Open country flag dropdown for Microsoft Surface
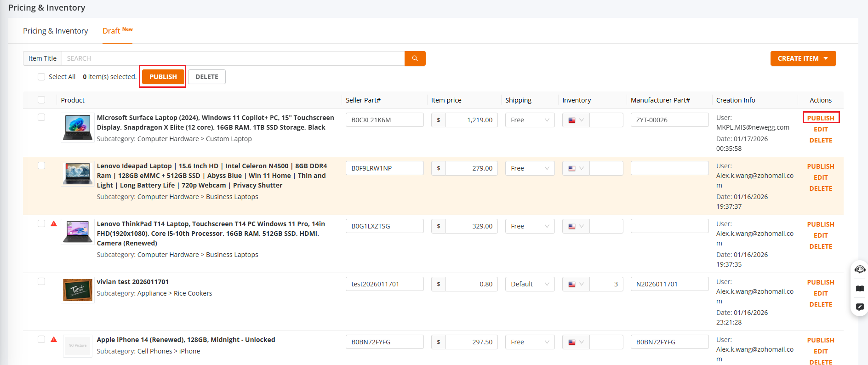868x365 pixels. 576,120
